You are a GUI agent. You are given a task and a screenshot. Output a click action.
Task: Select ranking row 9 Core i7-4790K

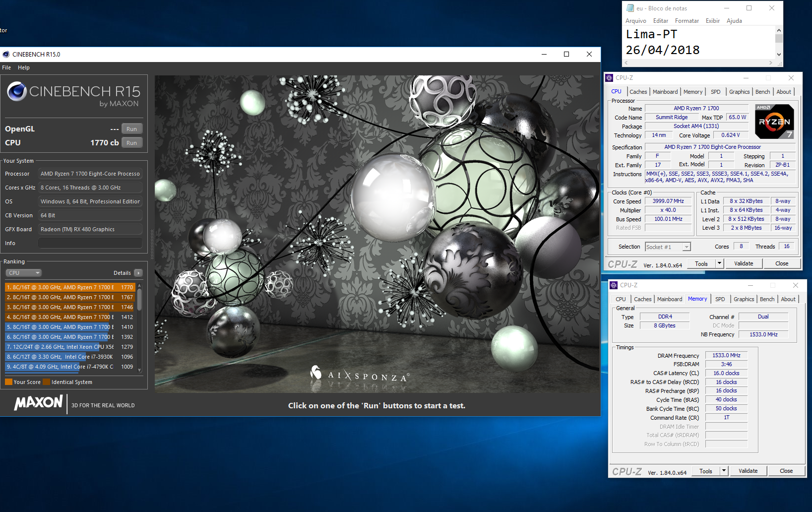click(x=70, y=367)
